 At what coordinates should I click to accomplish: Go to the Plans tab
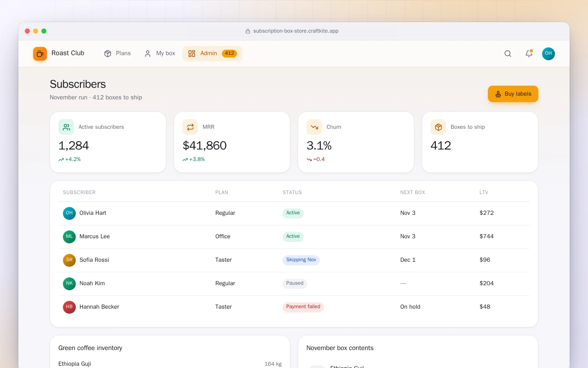tap(118, 53)
